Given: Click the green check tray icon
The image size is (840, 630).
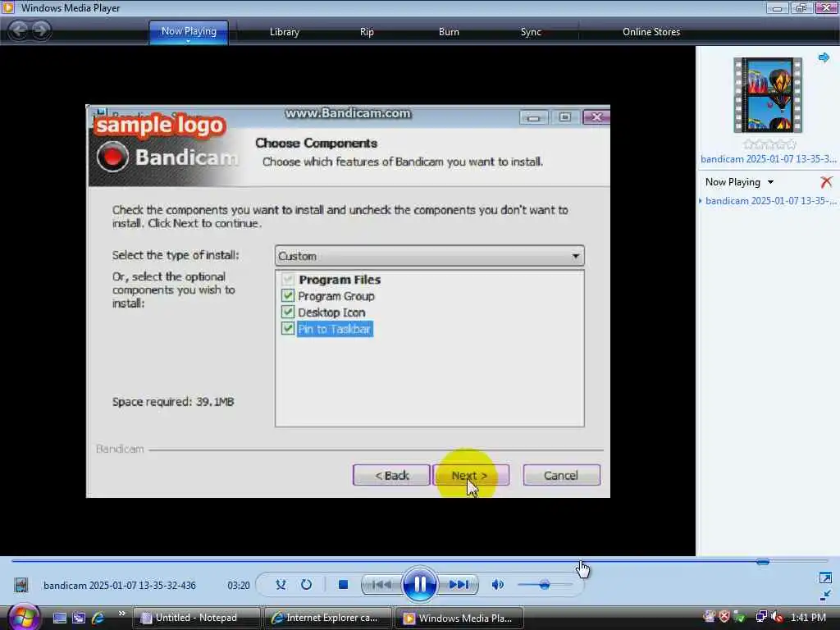Looking at the screenshot, I should [x=739, y=617].
